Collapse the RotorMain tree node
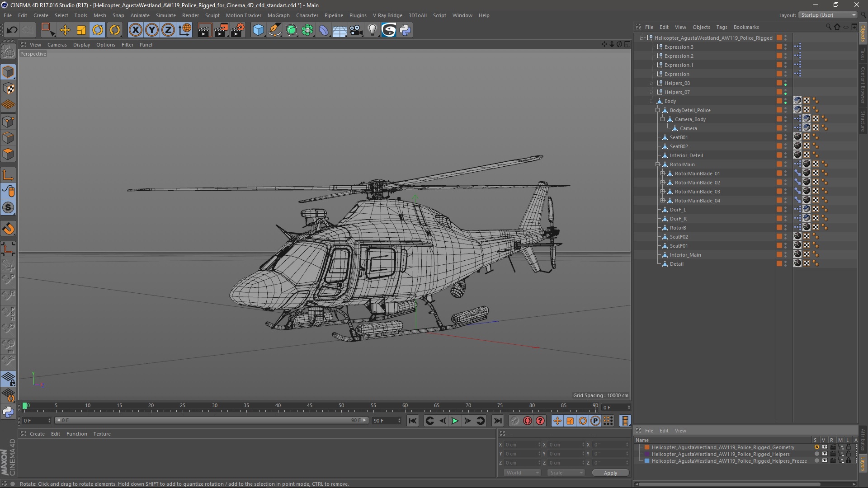The image size is (868, 488). pyautogui.click(x=658, y=164)
